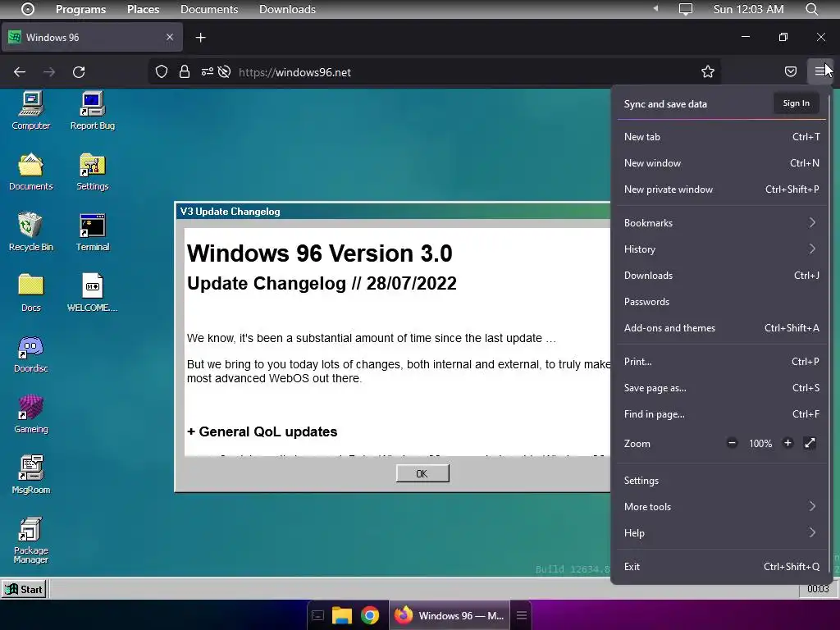
Task: Choose New private window
Action: click(722, 189)
